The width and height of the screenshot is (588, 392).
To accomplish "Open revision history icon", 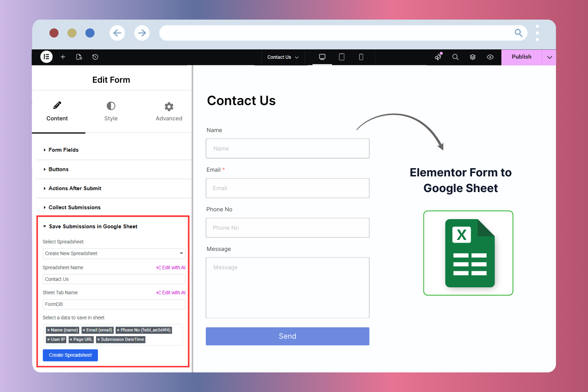I will pos(95,57).
